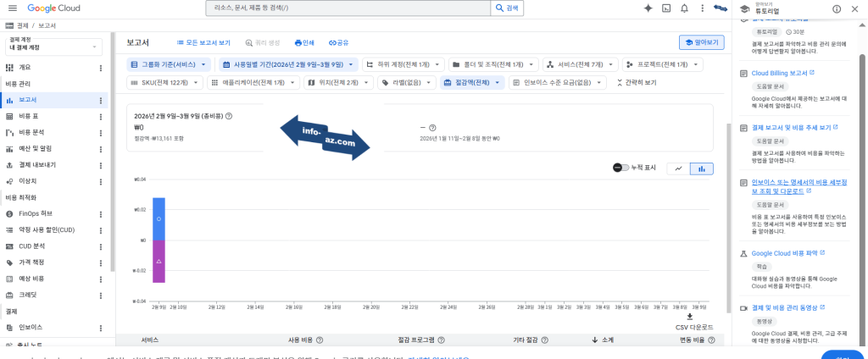Open 비용 표 sidebar page

(28, 117)
